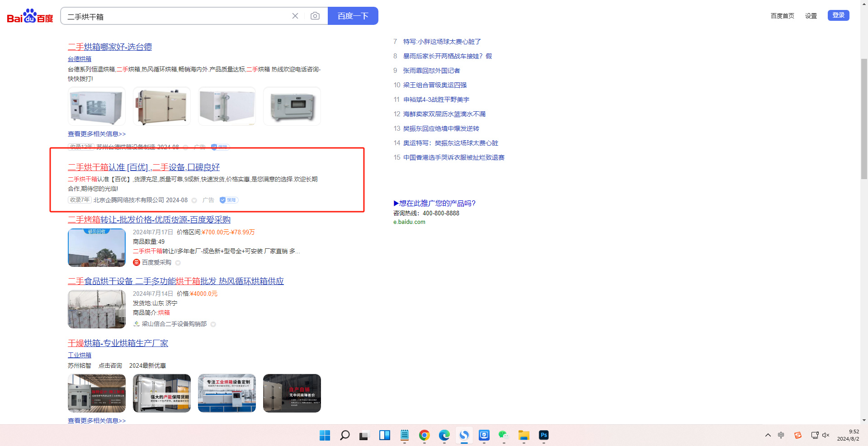
Task: Open the 百度首页 link
Action: click(x=783, y=16)
